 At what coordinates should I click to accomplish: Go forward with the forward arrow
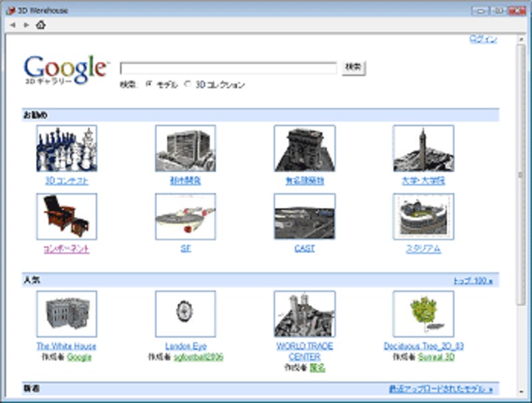pyautogui.click(x=26, y=25)
